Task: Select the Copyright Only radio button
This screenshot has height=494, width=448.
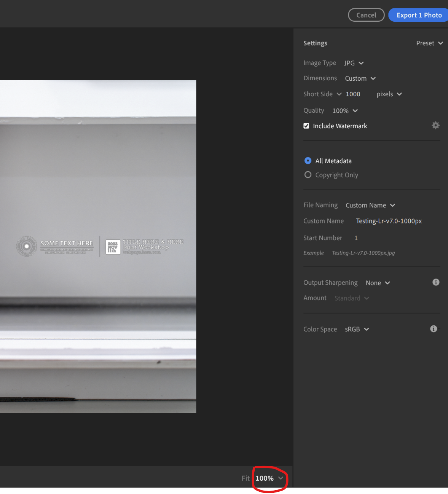Action: tap(308, 175)
